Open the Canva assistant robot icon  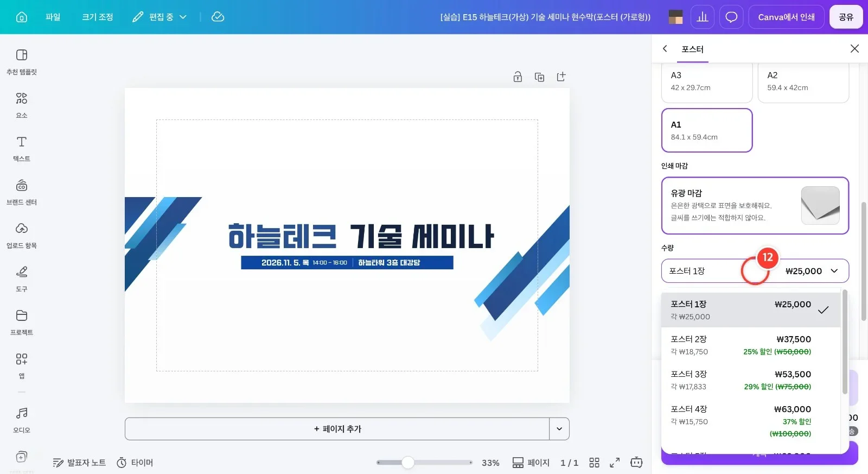point(636,463)
